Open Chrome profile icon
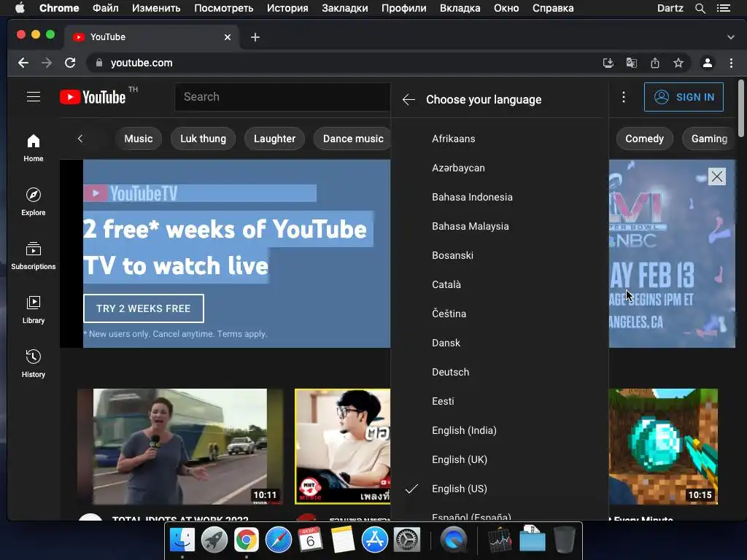 click(x=708, y=63)
